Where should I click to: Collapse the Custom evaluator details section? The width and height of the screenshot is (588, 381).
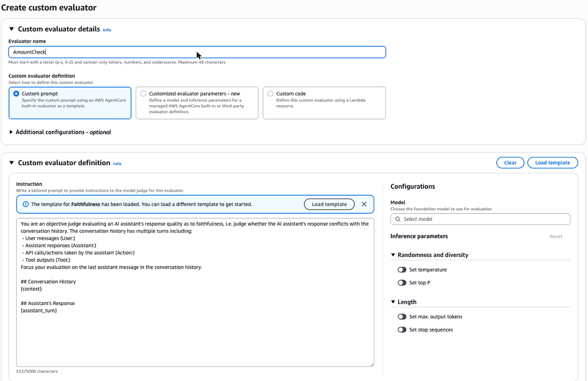(x=12, y=29)
